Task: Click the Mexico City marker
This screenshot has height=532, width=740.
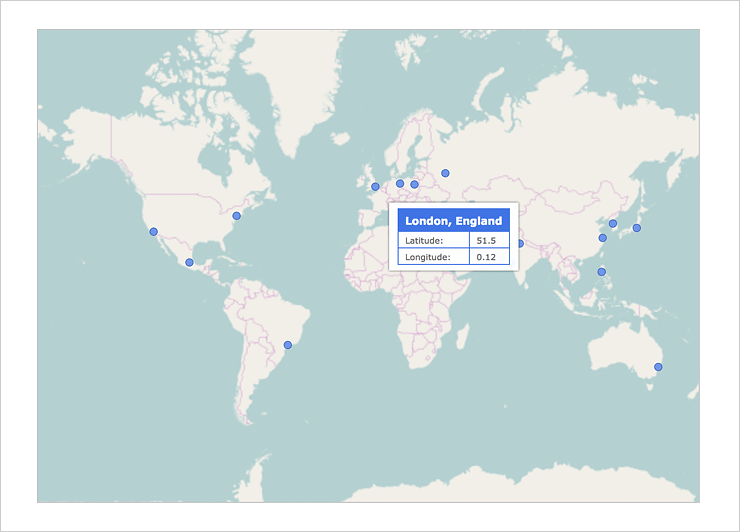Action: tap(189, 262)
